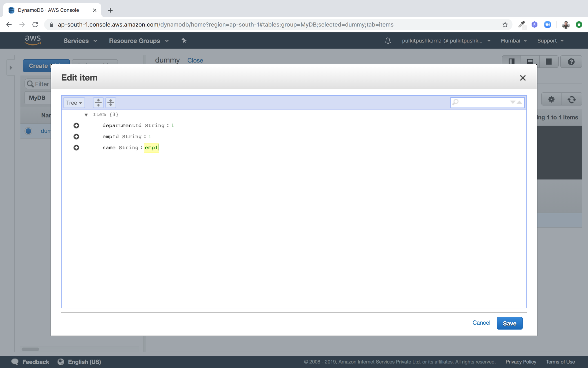This screenshot has width=588, height=368.
Task: Click plus icon beside departmentId attribute
Action: pyautogui.click(x=76, y=125)
